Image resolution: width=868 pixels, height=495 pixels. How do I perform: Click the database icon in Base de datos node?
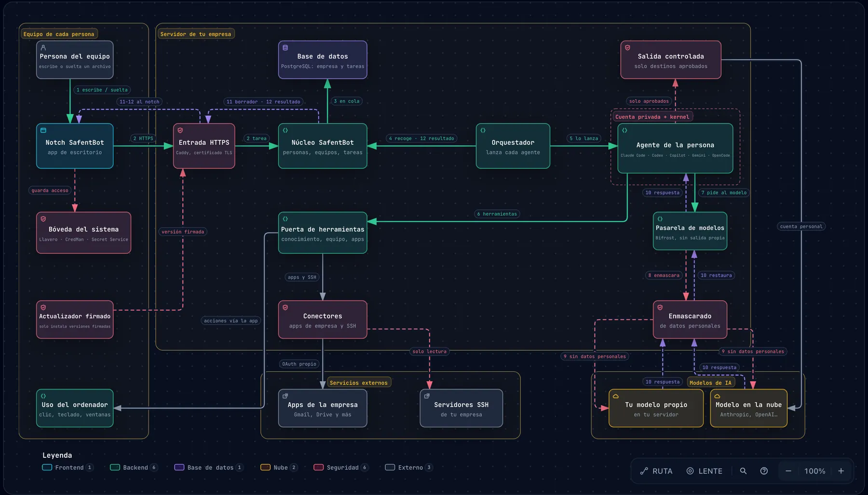285,48
